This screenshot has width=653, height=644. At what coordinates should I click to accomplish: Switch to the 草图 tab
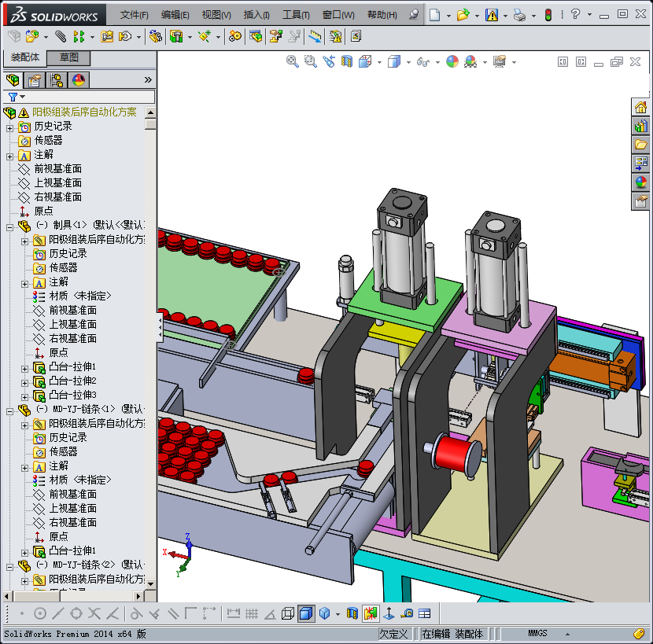click(x=69, y=58)
